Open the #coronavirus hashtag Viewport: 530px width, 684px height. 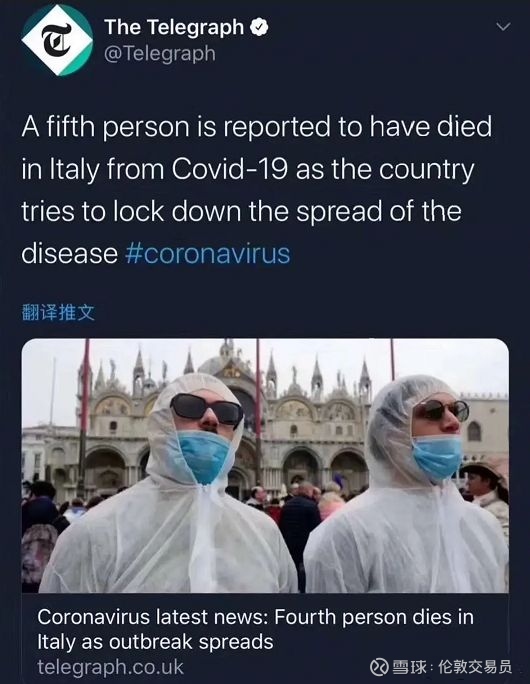pyautogui.click(x=208, y=253)
